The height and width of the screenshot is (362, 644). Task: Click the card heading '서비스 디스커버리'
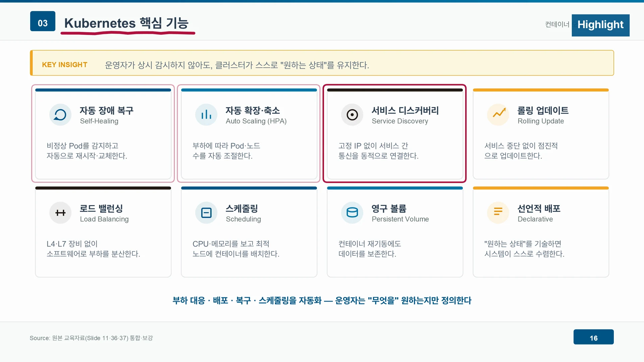[x=405, y=110]
